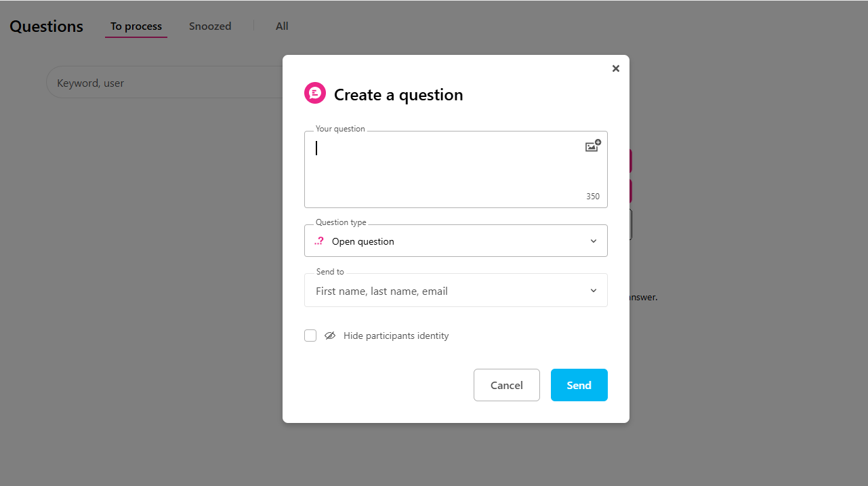Close the Create a question dialog

pos(615,68)
